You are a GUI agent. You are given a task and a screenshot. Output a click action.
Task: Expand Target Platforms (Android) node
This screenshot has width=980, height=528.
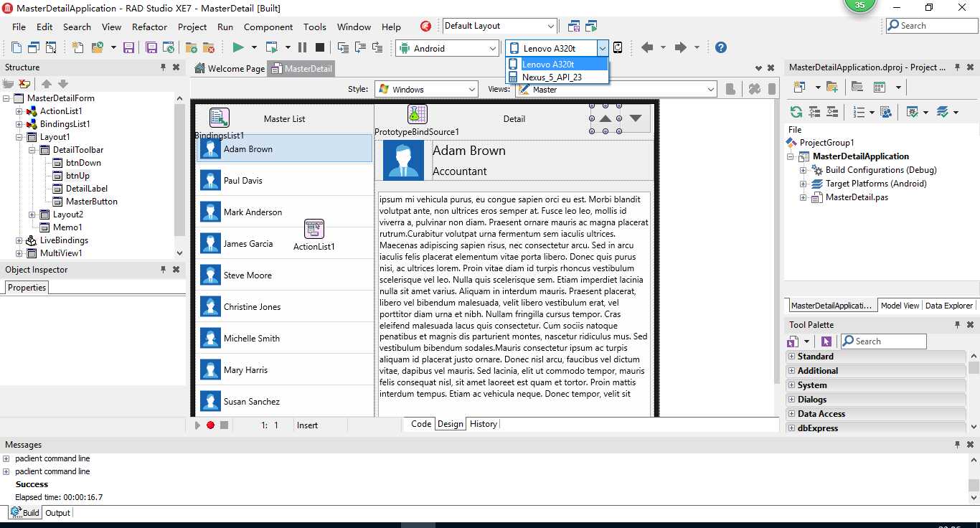804,184
